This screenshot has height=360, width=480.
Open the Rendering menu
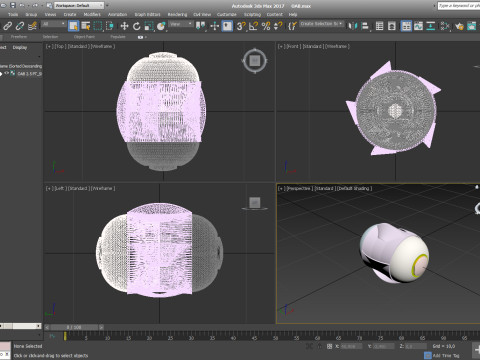pyautogui.click(x=177, y=15)
